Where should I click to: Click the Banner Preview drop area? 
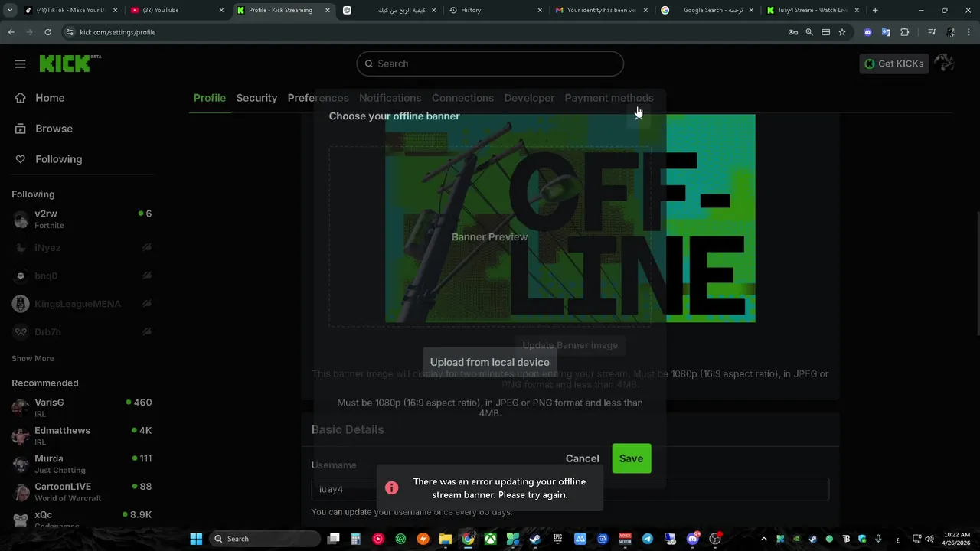pos(490,236)
